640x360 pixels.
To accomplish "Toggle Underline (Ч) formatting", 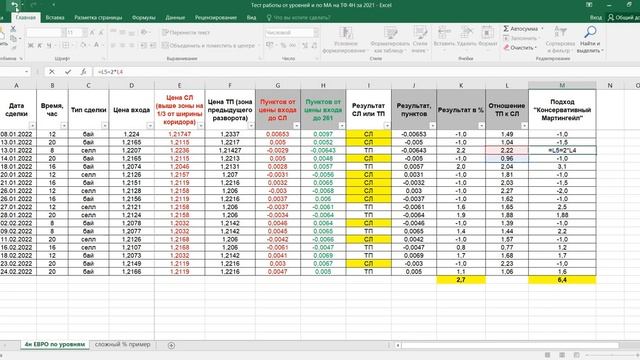I will [x=49, y=45].
